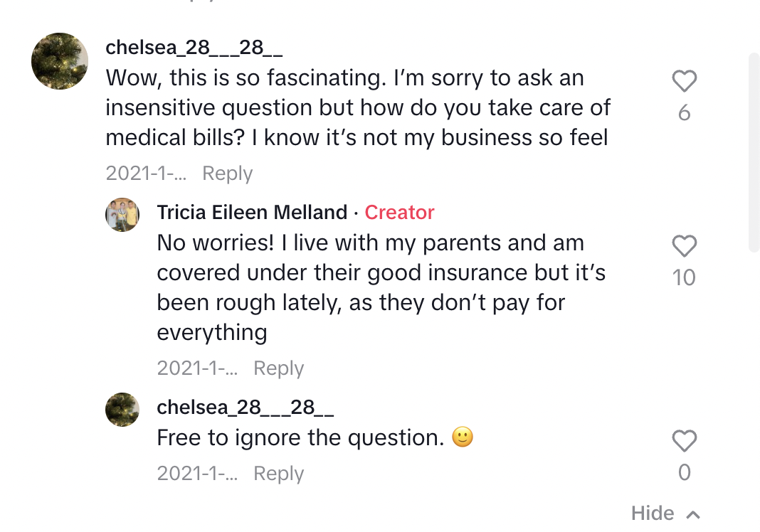The width and height of the screenshot is (760, 532).
Task: Expand the truncated 'Wow, this is so fascinating' comment text
Action: (358, 107)
